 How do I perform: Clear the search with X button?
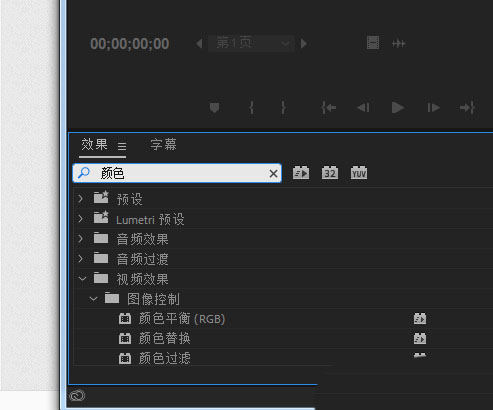click(273, 173)
